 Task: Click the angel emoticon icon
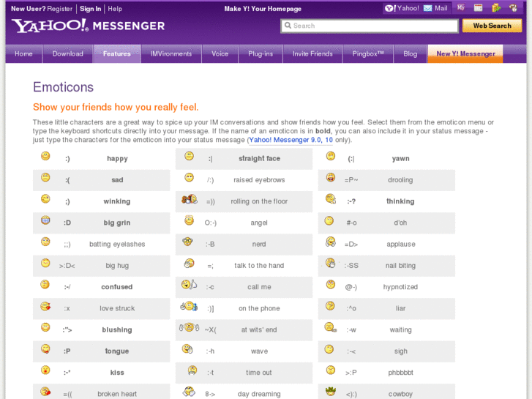(x=189, y=220)
